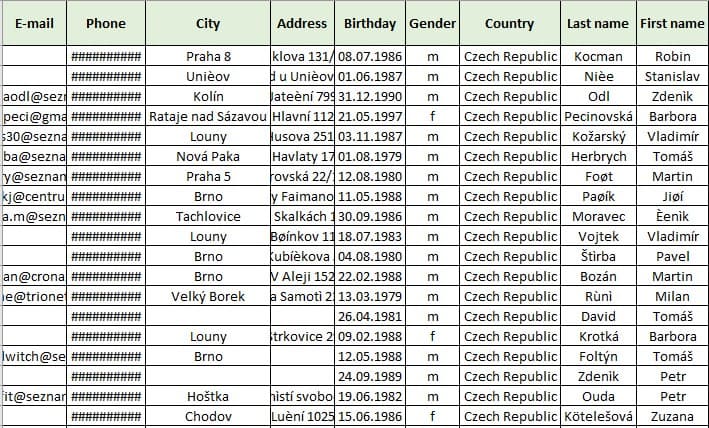The height and width of the screenshot is (428, 709).
Task: Select the Kocman last name cell
Action: [598, 56]
